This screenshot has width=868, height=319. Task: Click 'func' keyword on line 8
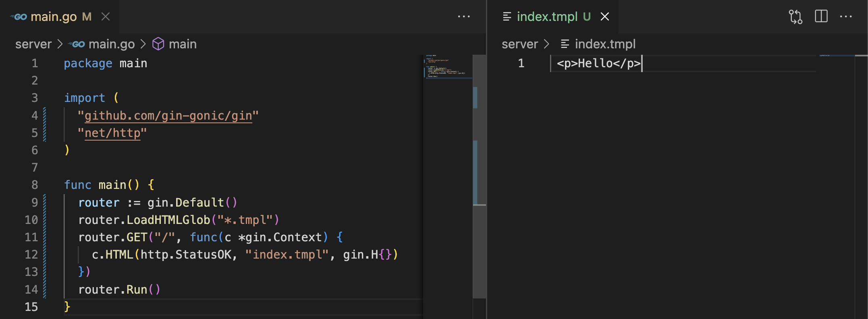[78, 185]
